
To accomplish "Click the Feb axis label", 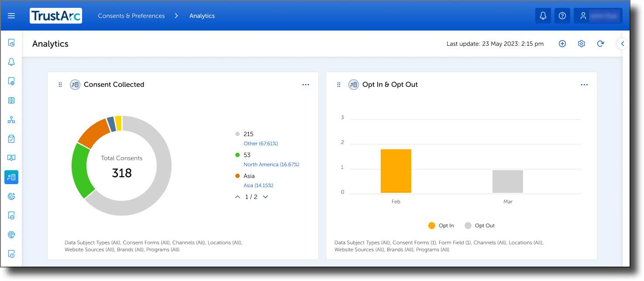I will (x=396, y=202).
